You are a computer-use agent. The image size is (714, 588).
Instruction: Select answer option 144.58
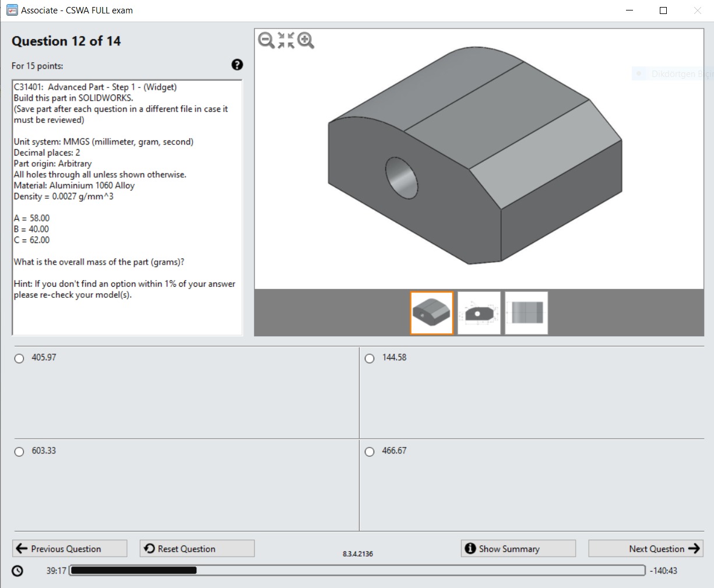coord(370,358)
